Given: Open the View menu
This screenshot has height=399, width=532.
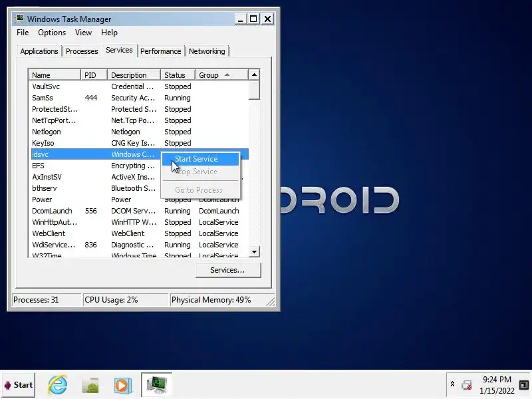Looking at the screenshot, I should click(84, 33).
